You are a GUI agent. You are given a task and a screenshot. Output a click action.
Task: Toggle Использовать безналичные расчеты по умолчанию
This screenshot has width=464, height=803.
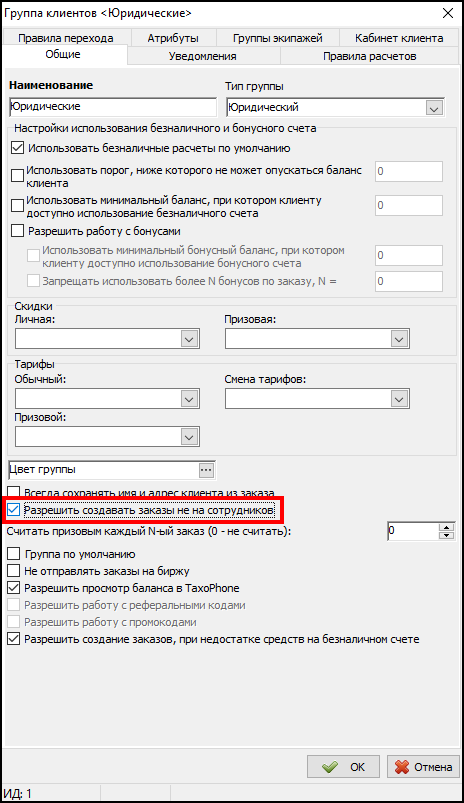(17, 149)
